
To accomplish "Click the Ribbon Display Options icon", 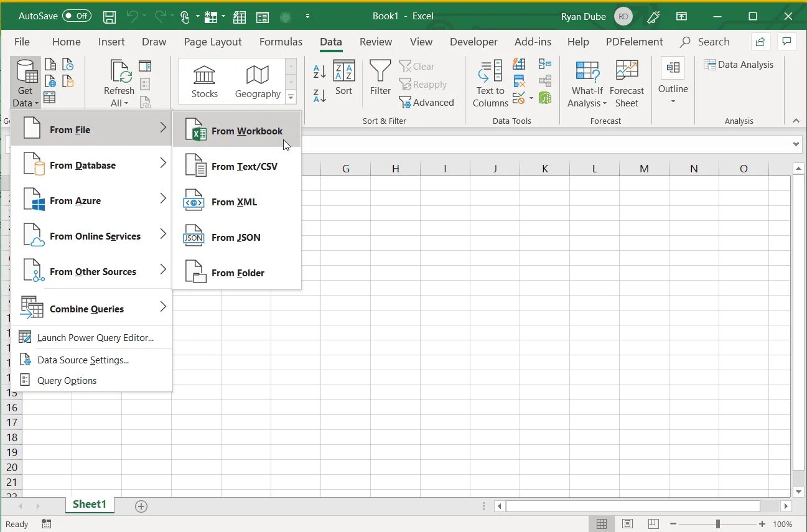I will click(x=682, y=17).
